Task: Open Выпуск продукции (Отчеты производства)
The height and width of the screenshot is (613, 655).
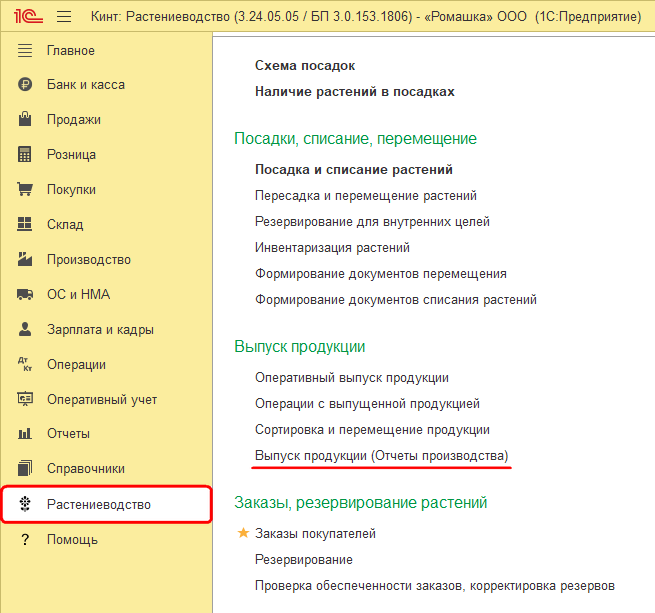Action: pyautogui.click(x=381, y=455)
